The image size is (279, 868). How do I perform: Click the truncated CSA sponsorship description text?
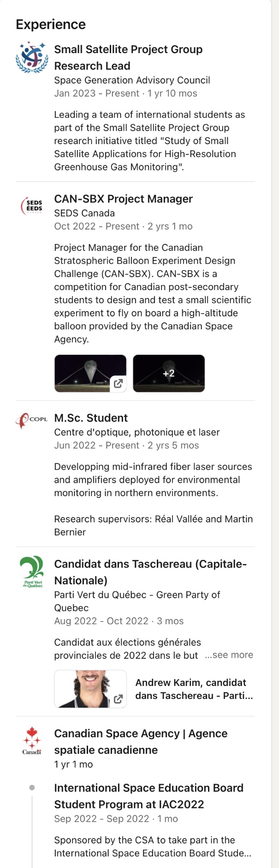tap(152, 846)
